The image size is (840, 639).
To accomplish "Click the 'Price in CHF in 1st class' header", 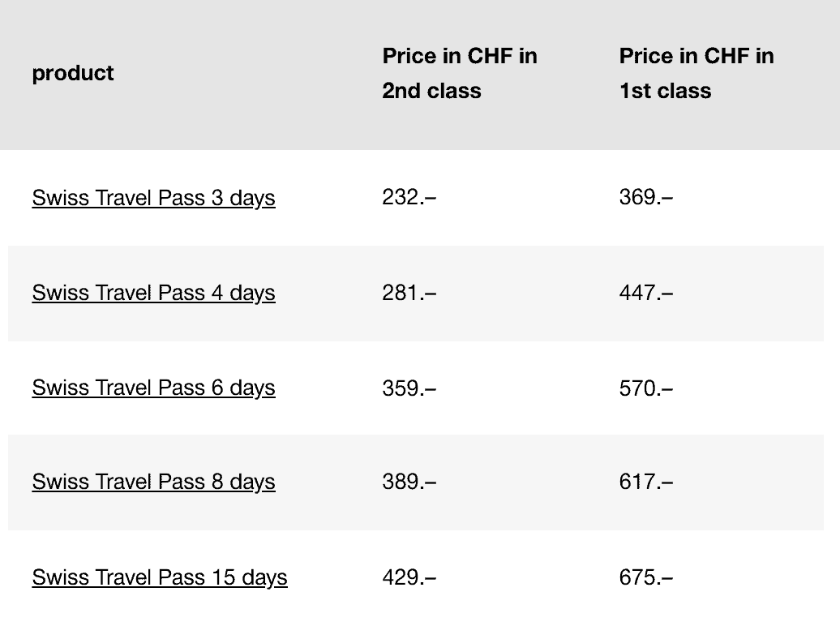I will pyautogui.click(x=696, y=73).
